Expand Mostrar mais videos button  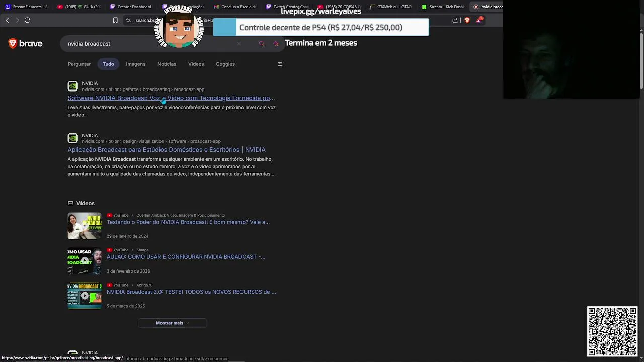(172, 323)
